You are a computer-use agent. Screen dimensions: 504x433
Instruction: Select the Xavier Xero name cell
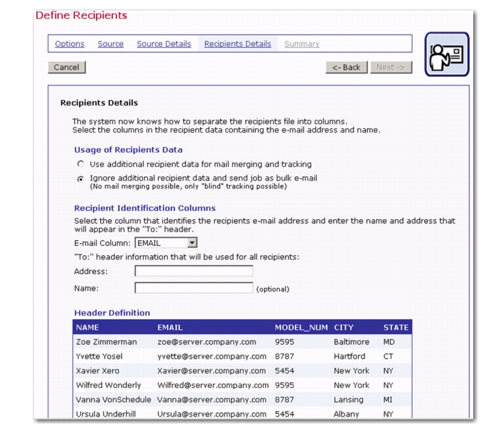[x=97, y=371]
